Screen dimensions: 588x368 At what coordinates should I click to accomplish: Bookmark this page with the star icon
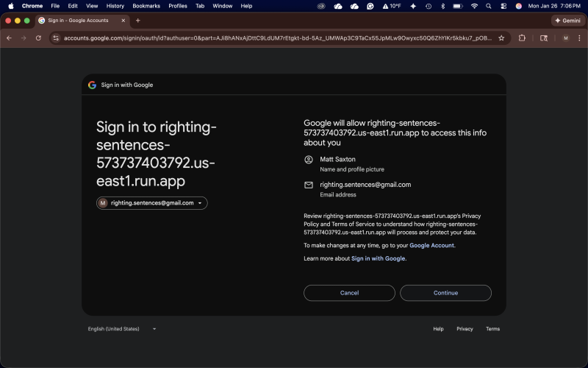point(501,38)
